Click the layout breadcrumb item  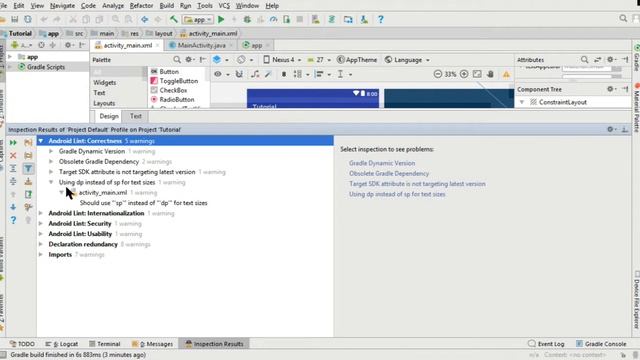159,33
